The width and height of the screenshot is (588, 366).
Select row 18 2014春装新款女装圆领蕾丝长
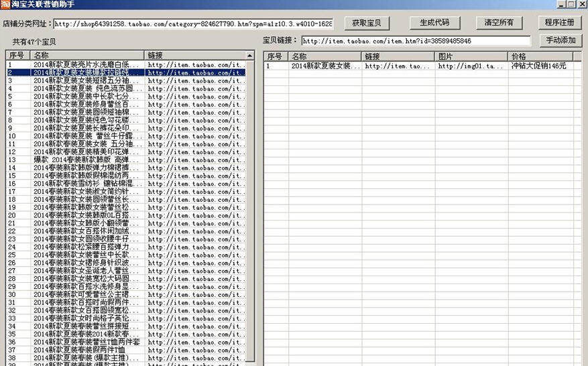coord(126,200)
